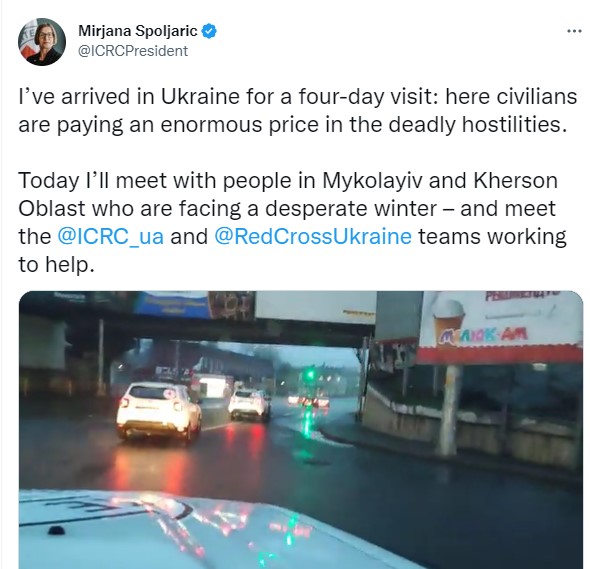Image resolution: width=590 pixels, height=569 pixels.
Task: Follow the @ICRC_ua mention link
Action: click(x=111, y=237)
